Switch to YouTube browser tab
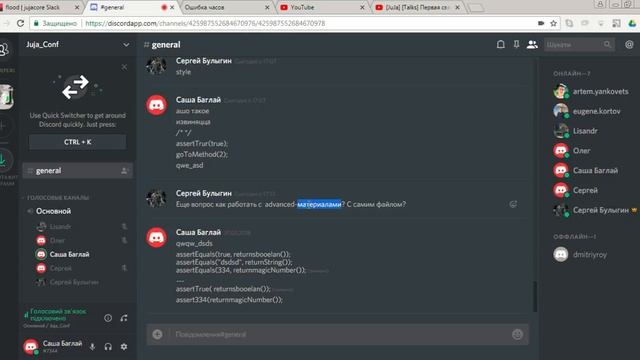Screen dimensions: 640x360 [322, 7]
